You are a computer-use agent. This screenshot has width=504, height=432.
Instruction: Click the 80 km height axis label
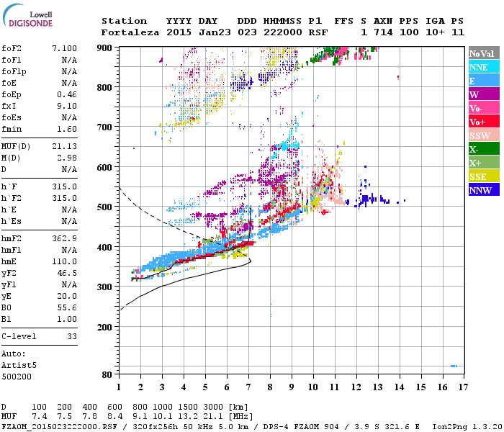107,374
